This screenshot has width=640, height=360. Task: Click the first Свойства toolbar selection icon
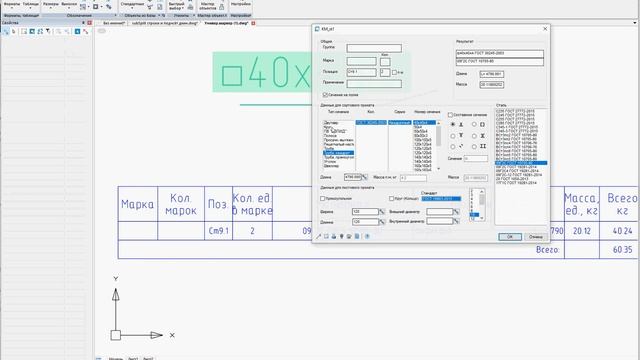(x=6, y=31)
